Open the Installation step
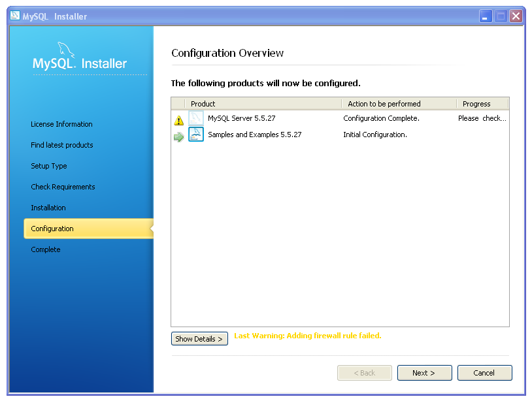 (x=48, y=208)
